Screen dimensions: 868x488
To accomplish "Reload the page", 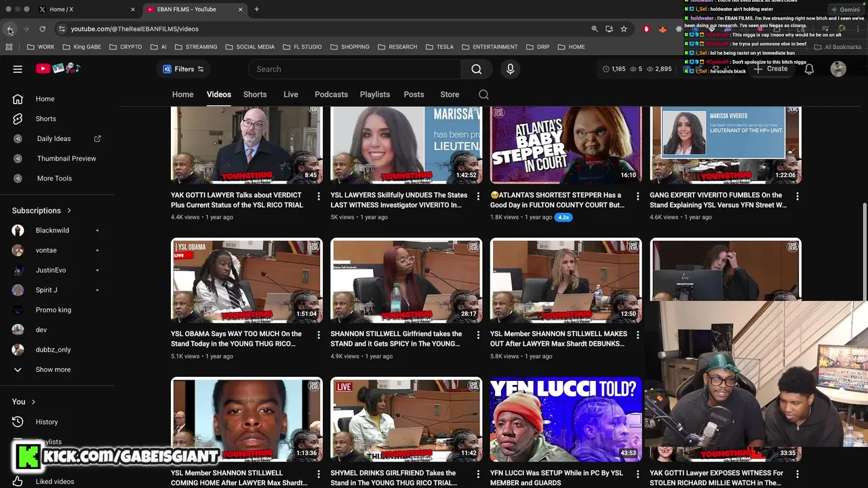I will [x=42, y=29].
